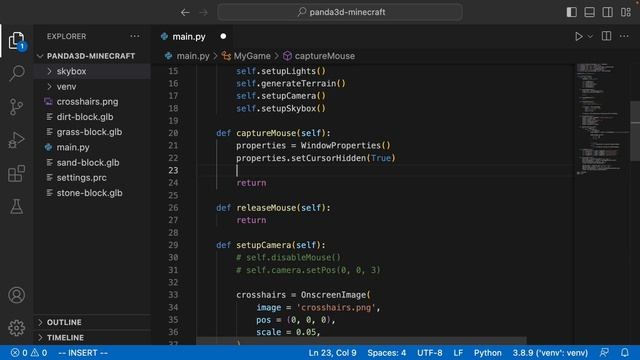Viewport: 640px width, 360px height.
Task: Click the horizontal scrollbar under the code
Action: [x=361, y=340]
